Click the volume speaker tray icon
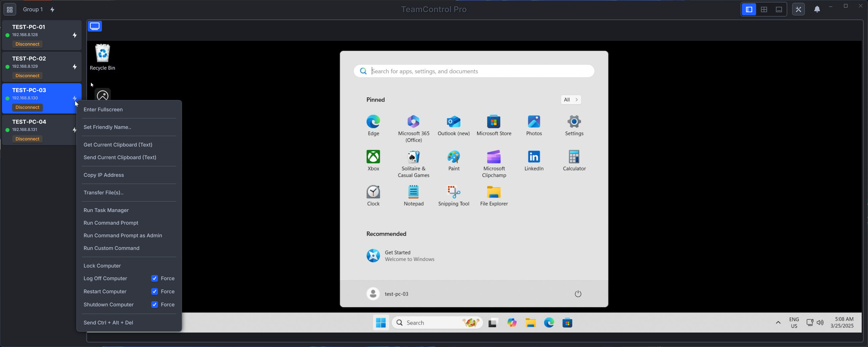This screenshot has height=347, width=868. (x=820, y=322)
